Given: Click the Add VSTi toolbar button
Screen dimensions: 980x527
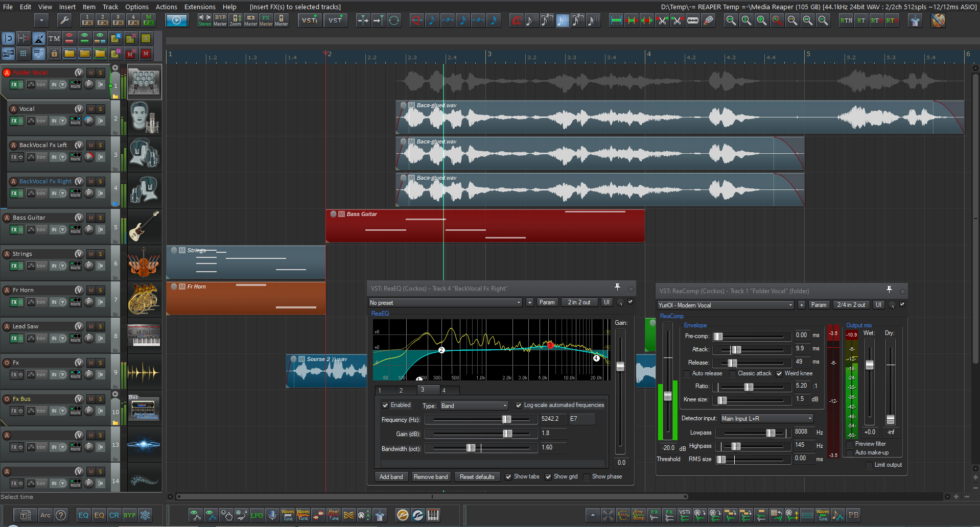Looking at the screenshot, I should click(x=310, y=20).
